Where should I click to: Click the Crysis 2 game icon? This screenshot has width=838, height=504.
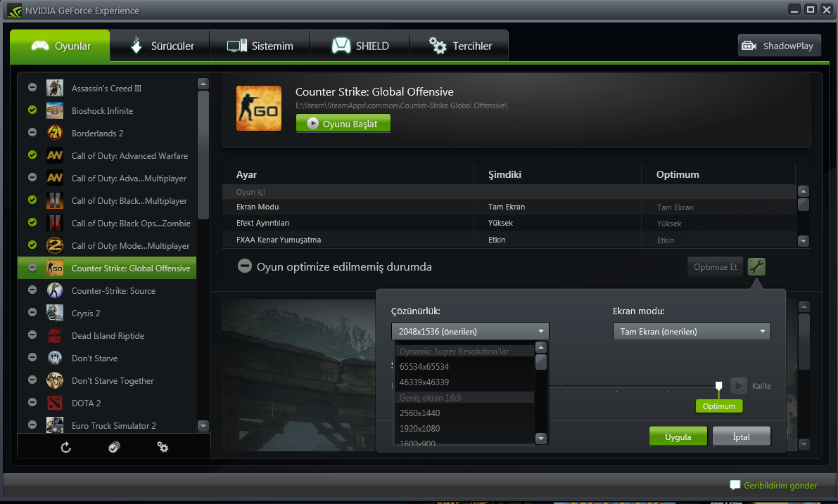pyautogui.click(x=54, y=313)
